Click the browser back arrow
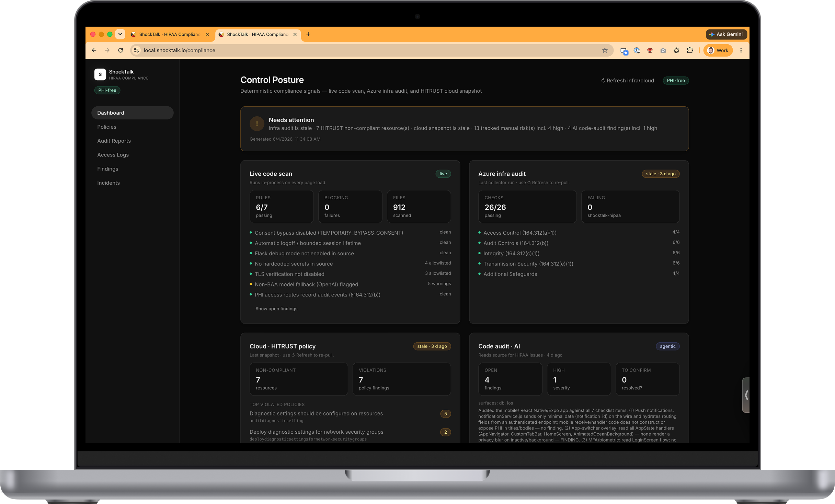Screen dimensions: 835x504 click(x=94, y=50)
